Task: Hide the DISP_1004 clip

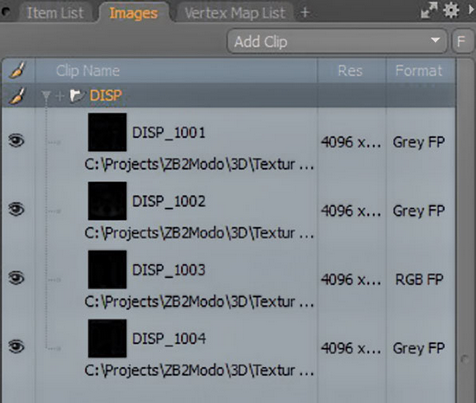Action: point(17,347)
